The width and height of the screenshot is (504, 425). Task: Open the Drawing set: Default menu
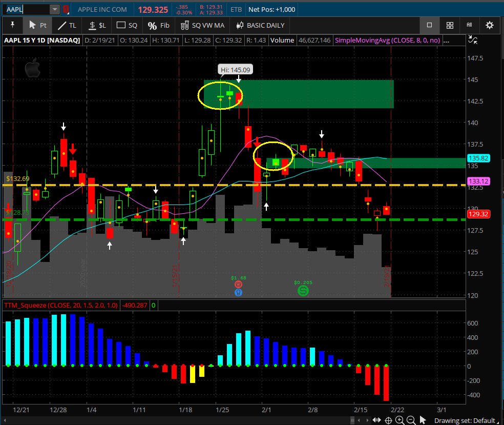467,420
